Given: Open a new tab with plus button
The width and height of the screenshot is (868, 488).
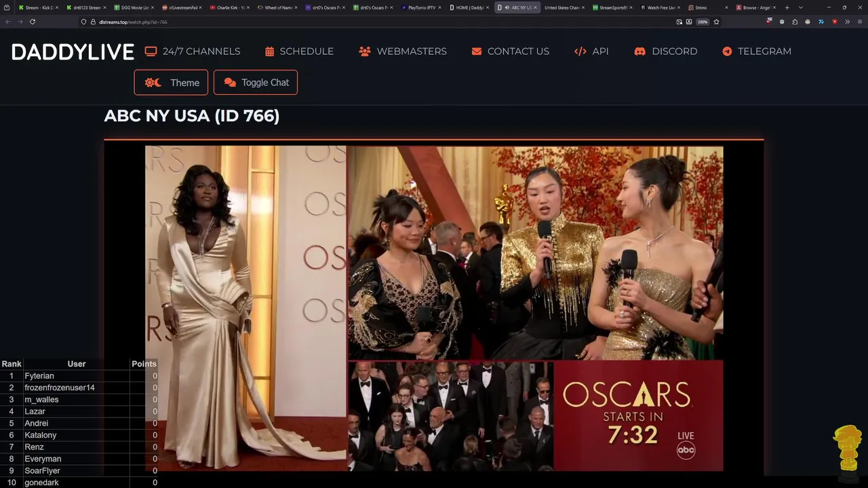Looking at the screenshot, I should click(787, 7).
